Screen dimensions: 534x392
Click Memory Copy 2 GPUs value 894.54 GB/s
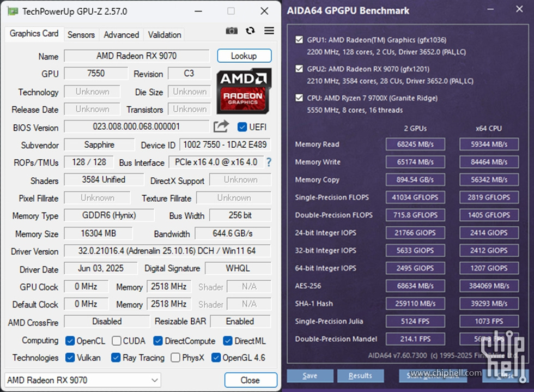tap(415, 179)
